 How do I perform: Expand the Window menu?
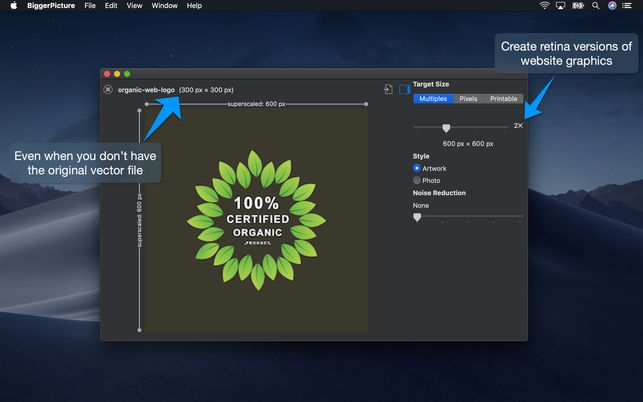click(x=165, y=6)
